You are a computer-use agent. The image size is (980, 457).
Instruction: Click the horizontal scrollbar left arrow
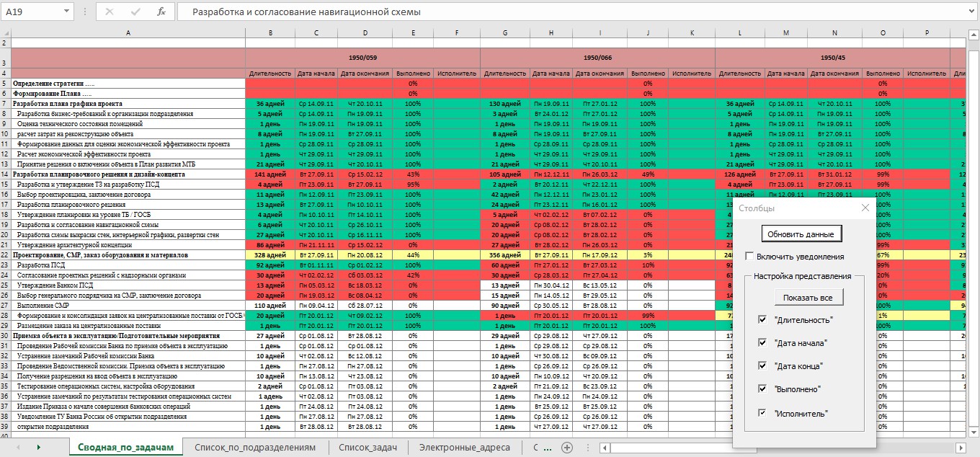605,448
